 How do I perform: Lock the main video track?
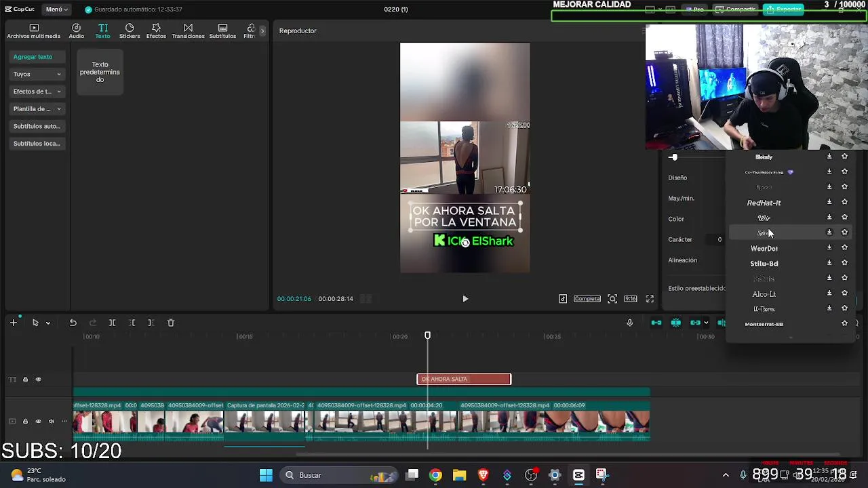coord(25,422)
